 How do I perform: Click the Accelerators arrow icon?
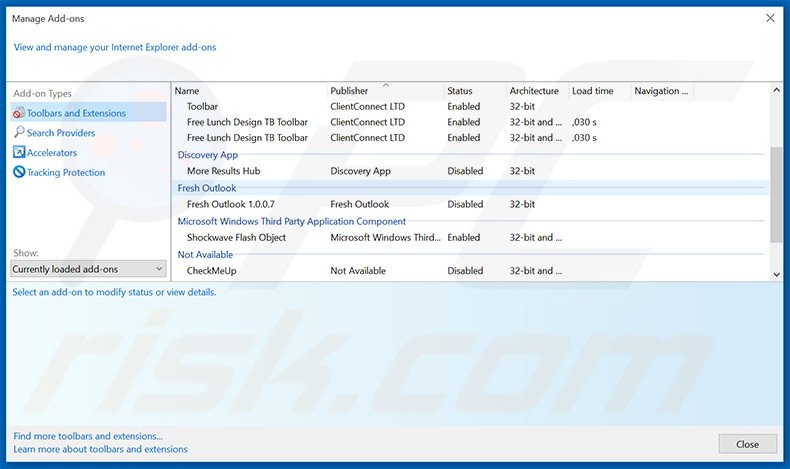click(19, 152)
